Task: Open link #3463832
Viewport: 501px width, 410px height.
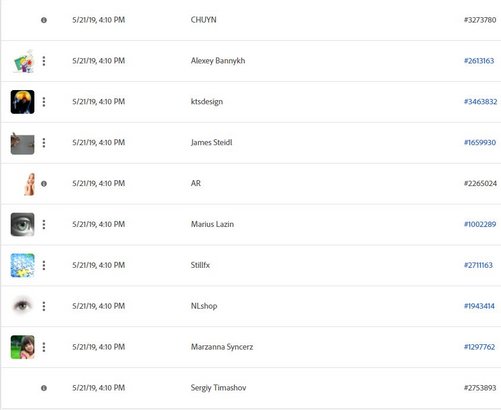Action: coord(480,102)
